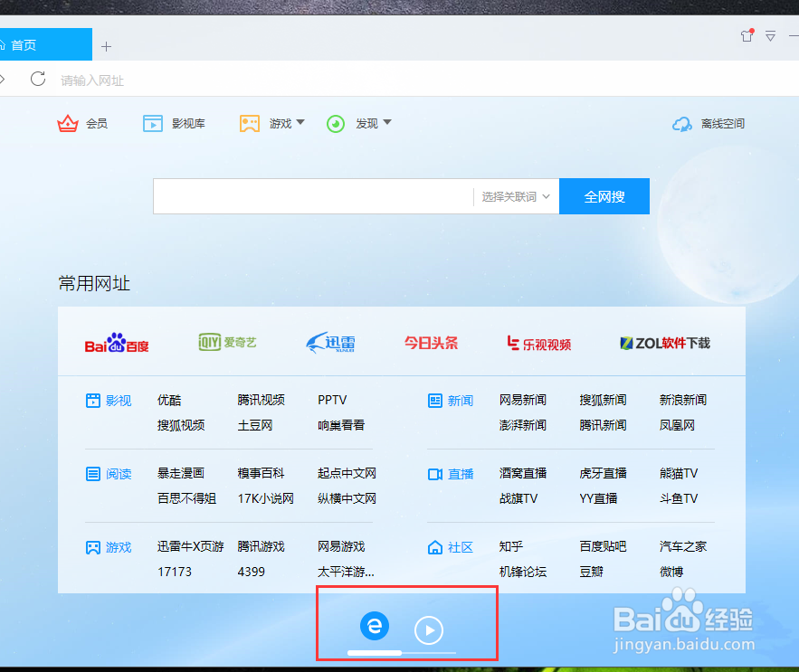Open the 虎牙直播 link
The width and height of the screenshot is (799, 672).
coord(603,473)
